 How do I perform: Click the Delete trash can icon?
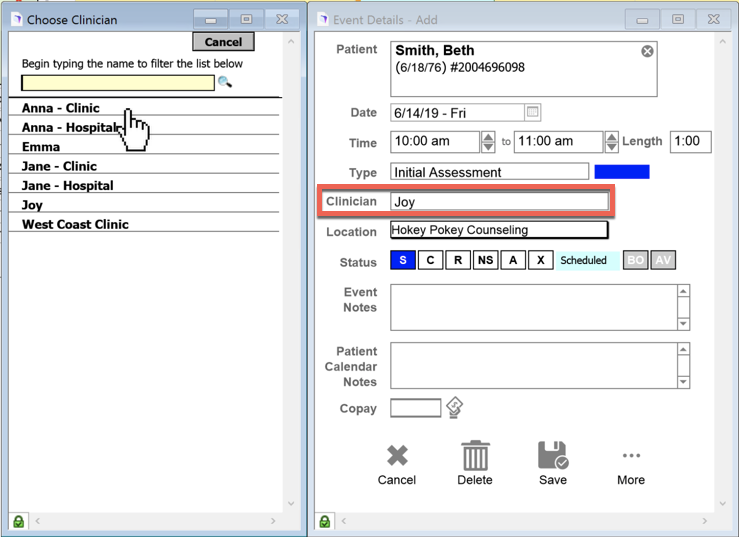(475, 456)
